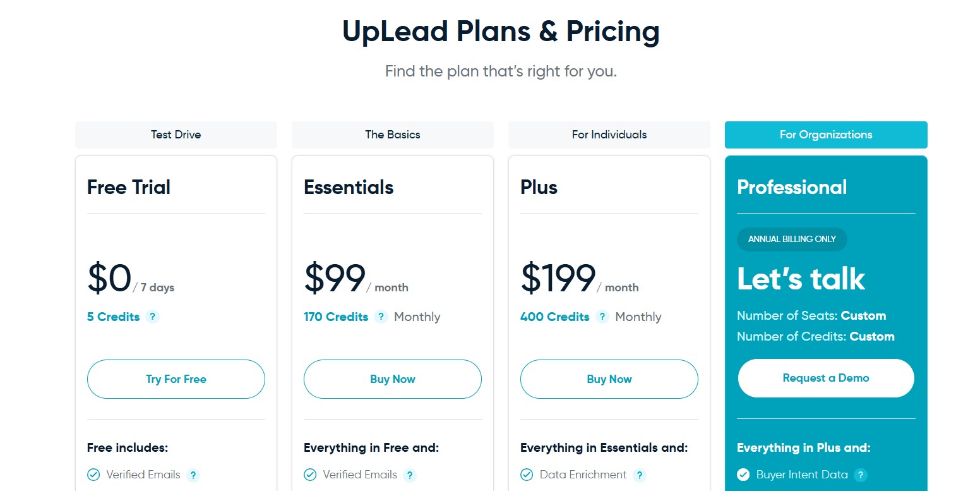Open the tooltip beside 170 Credits

click(x=381, y=317)
